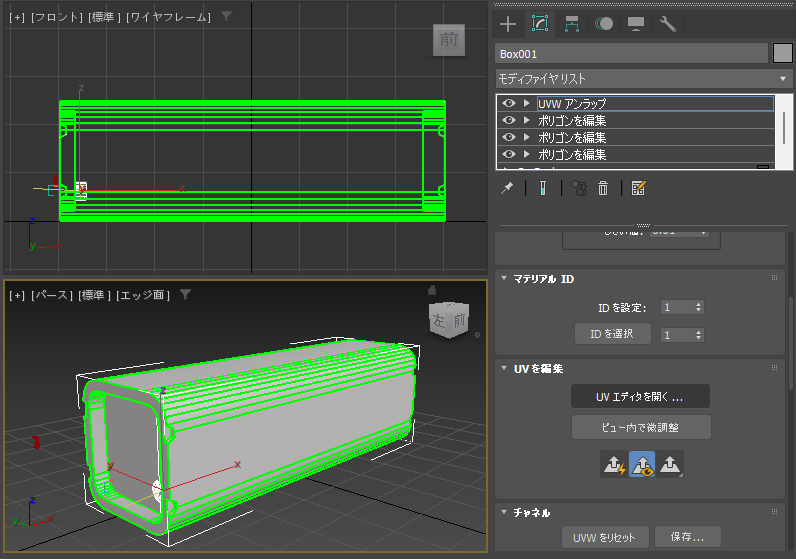Open the パース viewport view menu
This screenshot has height=559, width=796.
tap(50, 295)
